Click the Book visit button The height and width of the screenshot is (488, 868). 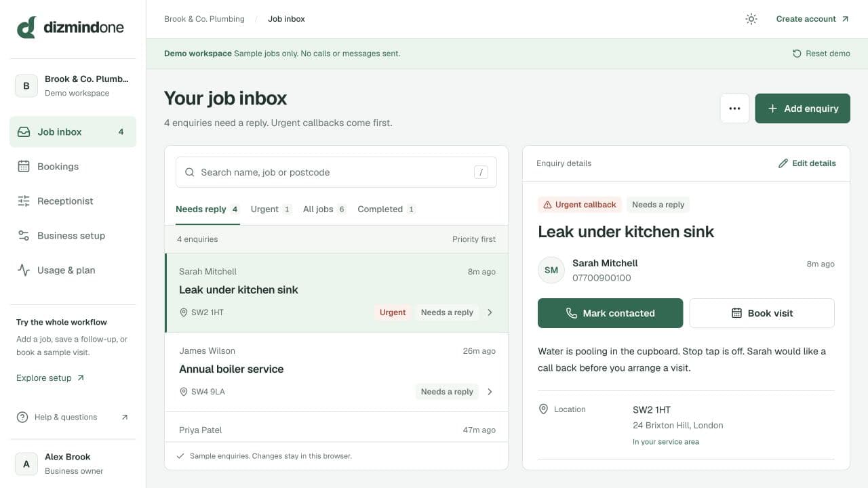pos(762,313)
